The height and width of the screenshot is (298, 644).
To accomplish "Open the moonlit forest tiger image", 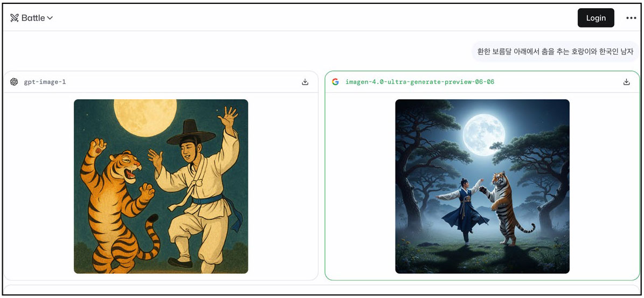I will coord(482,186).
